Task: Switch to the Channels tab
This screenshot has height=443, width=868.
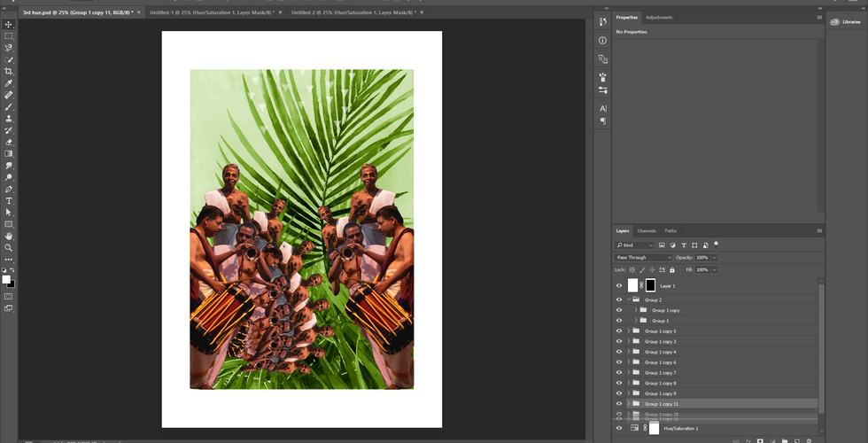Action: (x=647, y=230)
